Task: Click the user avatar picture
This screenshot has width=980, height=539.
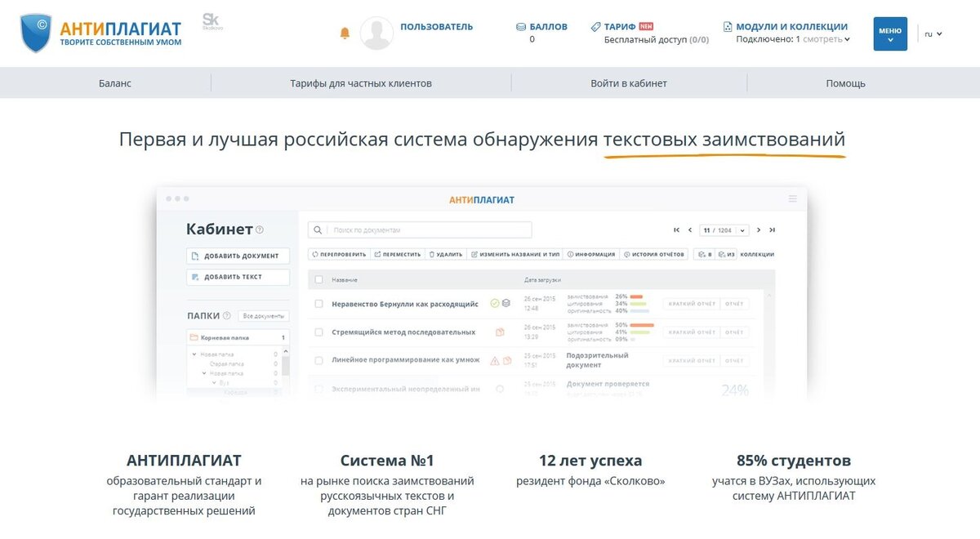Action: point(376,33)
